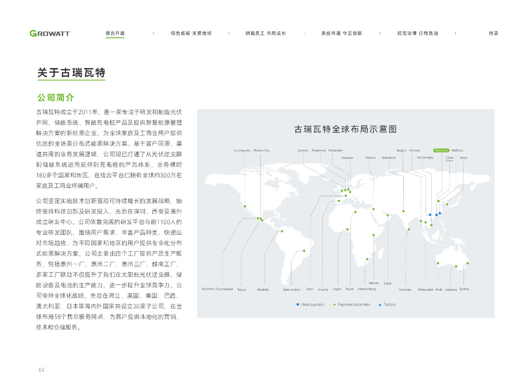Click the blue Headquarters star in legend
Image resolution: width=532 pixels, height=392 pixels.
tap(298, 304)
